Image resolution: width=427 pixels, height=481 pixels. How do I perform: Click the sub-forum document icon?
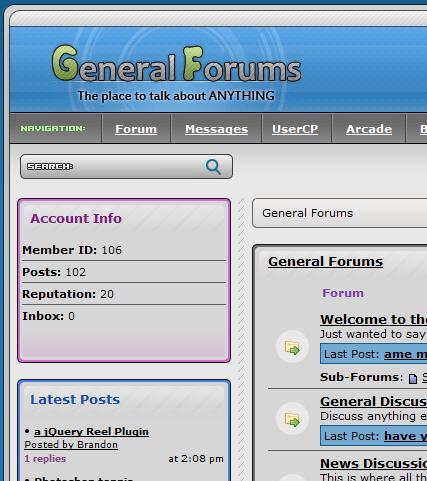413,378
